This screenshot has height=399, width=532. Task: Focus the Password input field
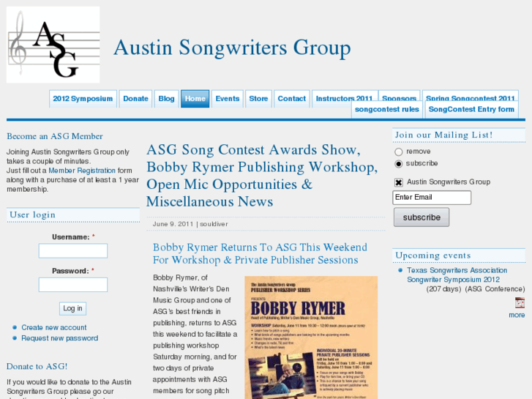73,285
